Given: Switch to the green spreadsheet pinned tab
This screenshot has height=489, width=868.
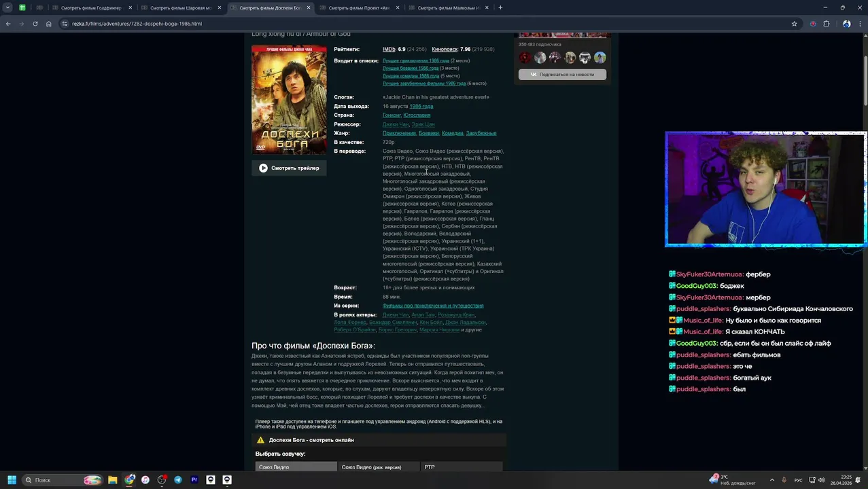Looking at the screenshot, I should pyautogui.click(x=22, y=7).
